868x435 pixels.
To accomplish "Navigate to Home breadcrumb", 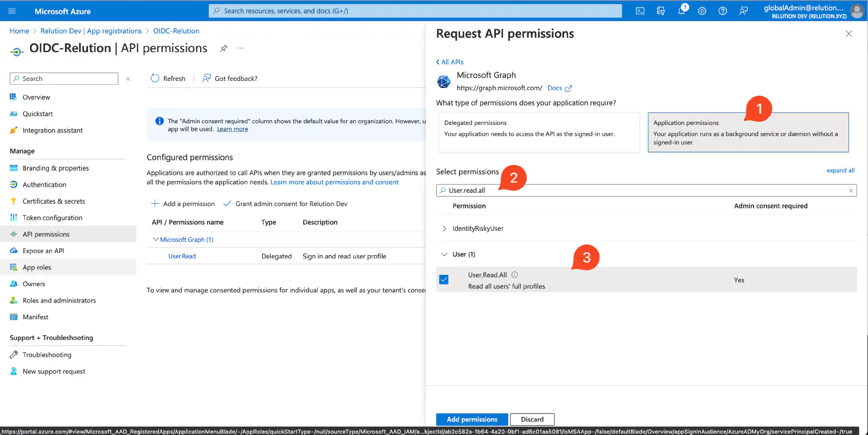I will click(x=20, y=31).
